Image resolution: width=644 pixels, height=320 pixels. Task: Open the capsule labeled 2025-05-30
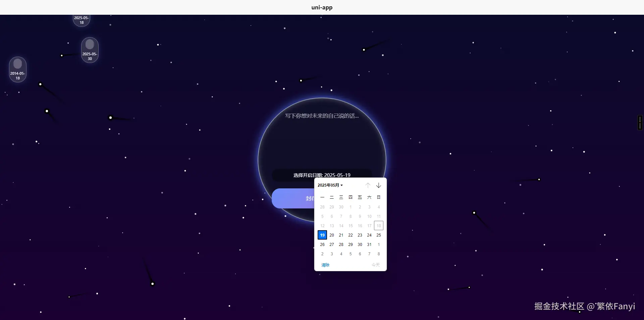point(90,50)
